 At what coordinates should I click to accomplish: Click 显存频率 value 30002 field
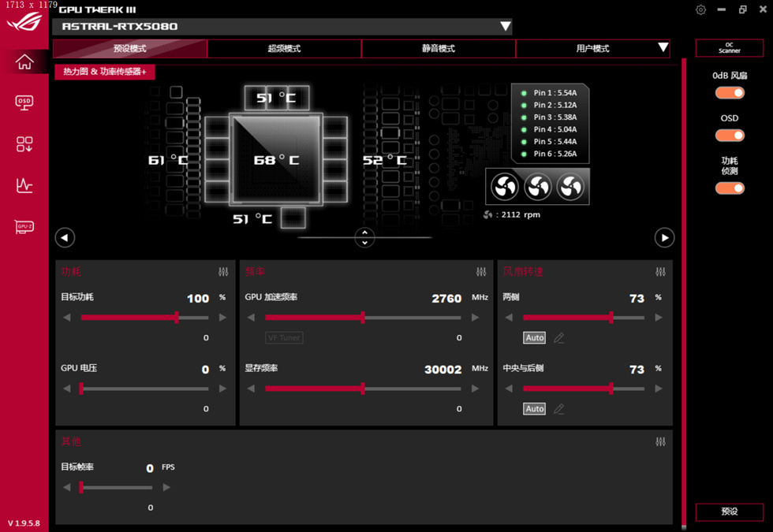coord(443,370)
